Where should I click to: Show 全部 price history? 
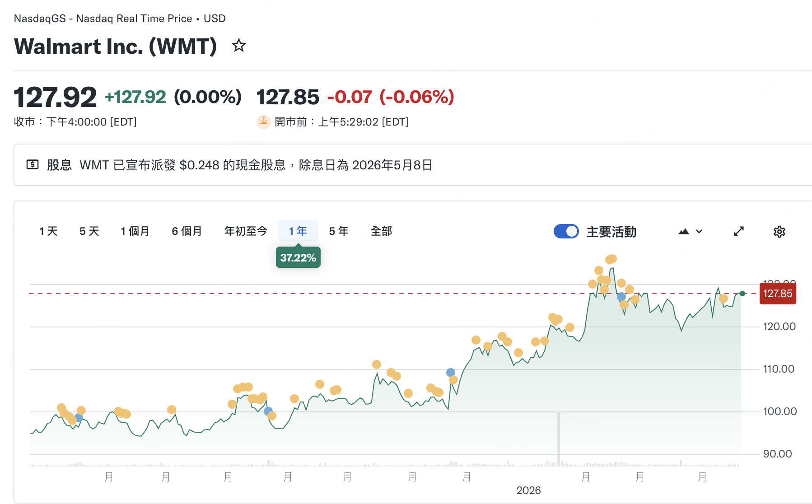382,231
